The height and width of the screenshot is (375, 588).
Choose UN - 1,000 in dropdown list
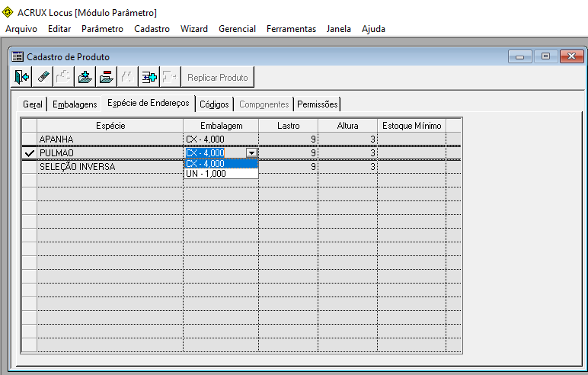click(221, 174)
